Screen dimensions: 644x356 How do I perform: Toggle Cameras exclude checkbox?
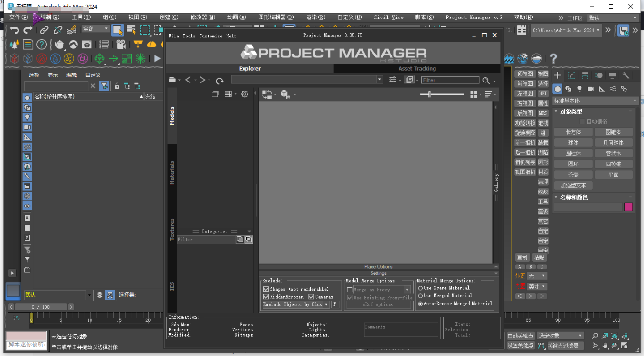coord(311,297)
